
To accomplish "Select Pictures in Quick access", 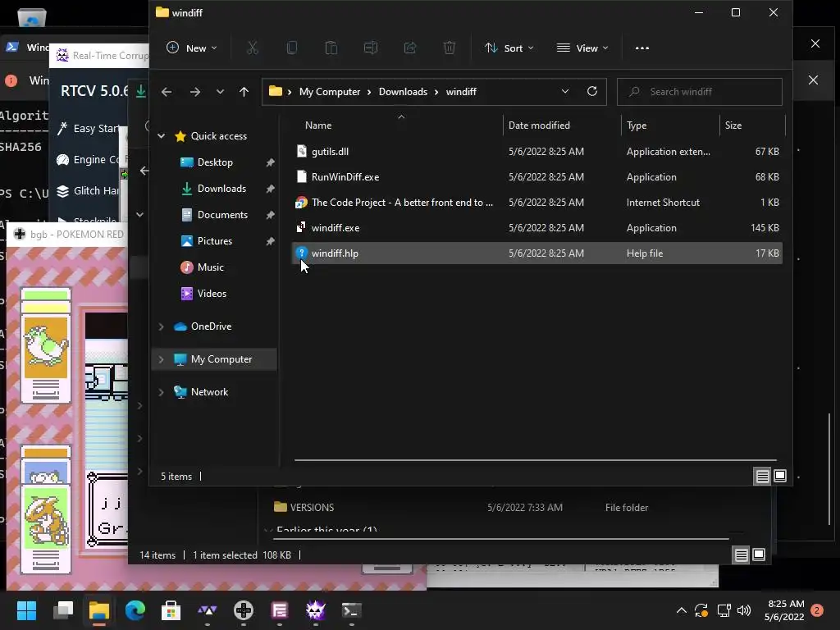I will click(214, 241).
